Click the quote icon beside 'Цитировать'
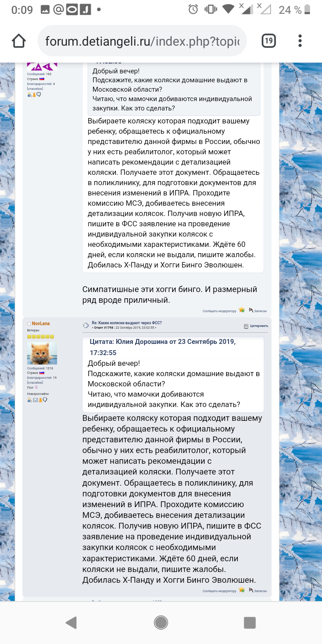This screenshot has height=644, width=322. pos(246,326)
